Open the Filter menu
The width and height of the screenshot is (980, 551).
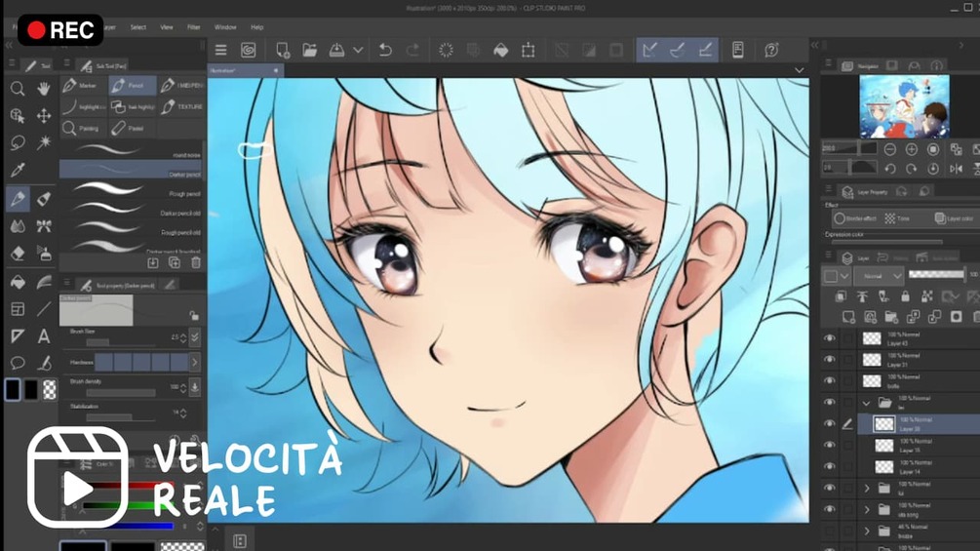point(194,27)
